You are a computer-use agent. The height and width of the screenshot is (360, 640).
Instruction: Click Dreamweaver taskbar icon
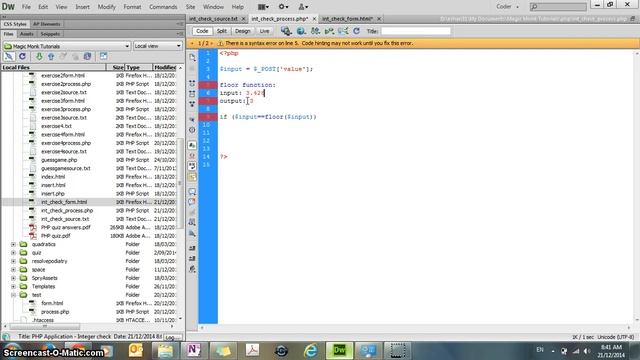coord(340,350)
